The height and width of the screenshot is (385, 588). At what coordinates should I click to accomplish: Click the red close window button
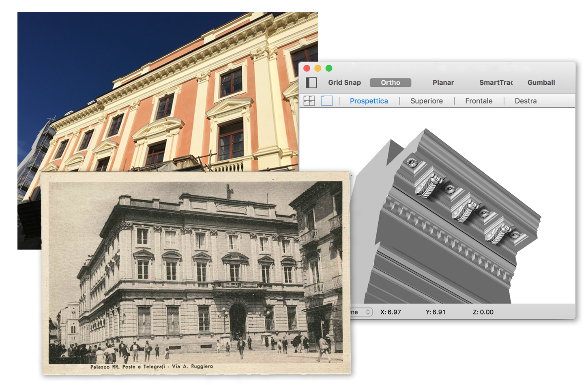(307, 68)
